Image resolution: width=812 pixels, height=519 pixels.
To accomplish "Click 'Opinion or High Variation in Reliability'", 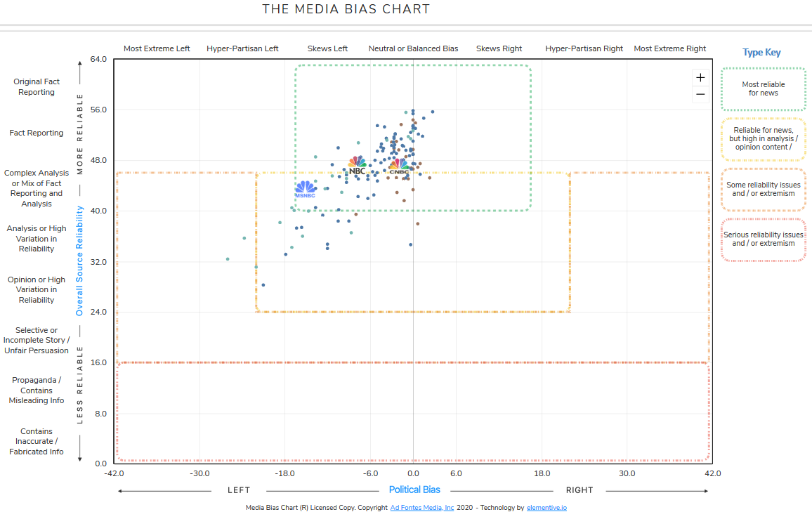I will pyautogui.click(x=37, y=289).
